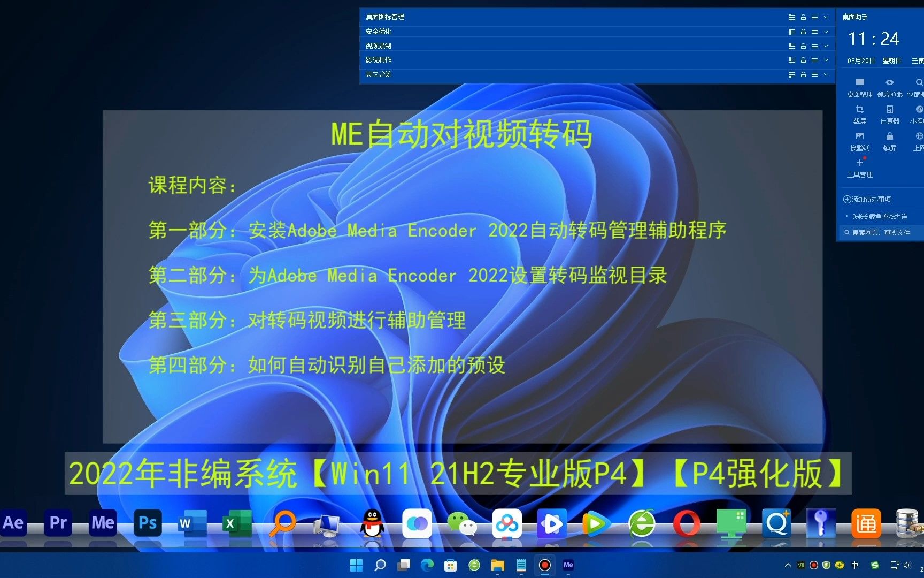Image resolution: width=924 pixels, height=578 pixels.
Task: Show hidden system tray icons chevron
Action: click(788, 565)
